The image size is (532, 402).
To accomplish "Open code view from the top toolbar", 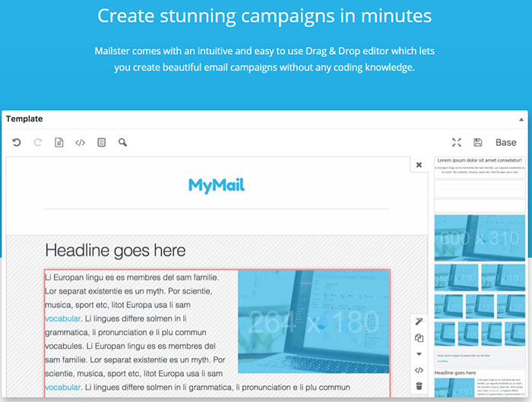I will (x=80, y=142).
